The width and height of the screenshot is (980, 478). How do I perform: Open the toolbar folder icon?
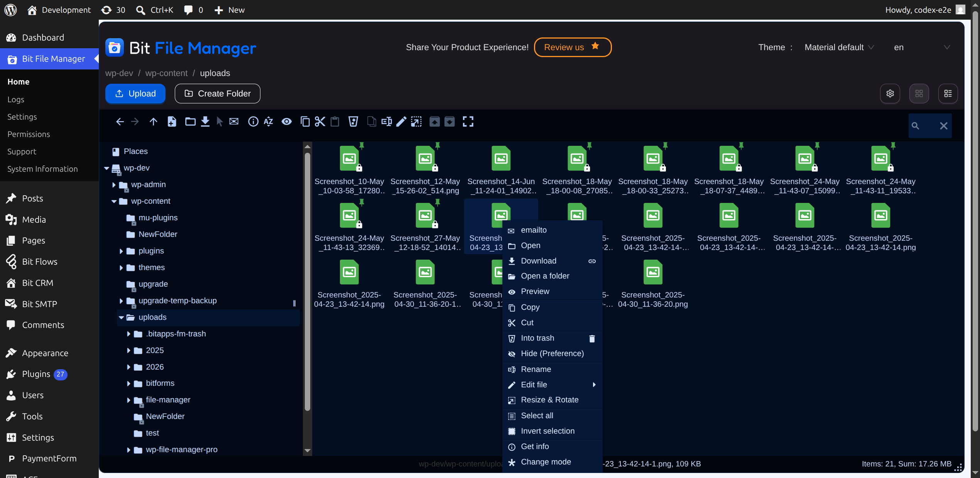point(190,122)
